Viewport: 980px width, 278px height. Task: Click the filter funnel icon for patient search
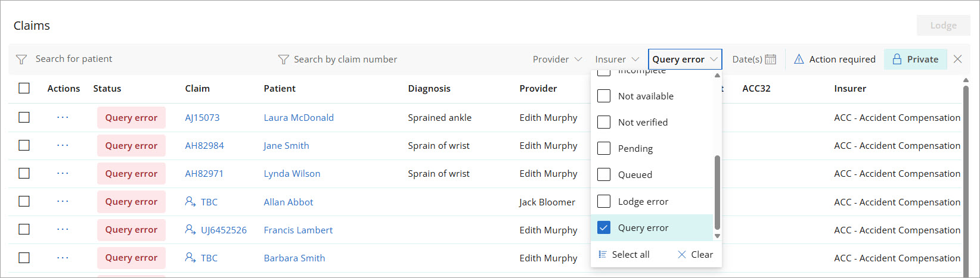pyautogui.click(x=21, y=59)
